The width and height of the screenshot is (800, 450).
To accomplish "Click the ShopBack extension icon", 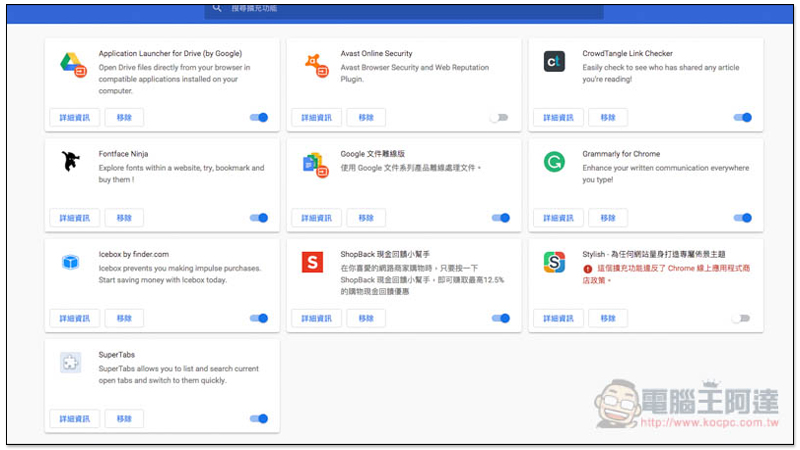I will (x=312, y=262).
